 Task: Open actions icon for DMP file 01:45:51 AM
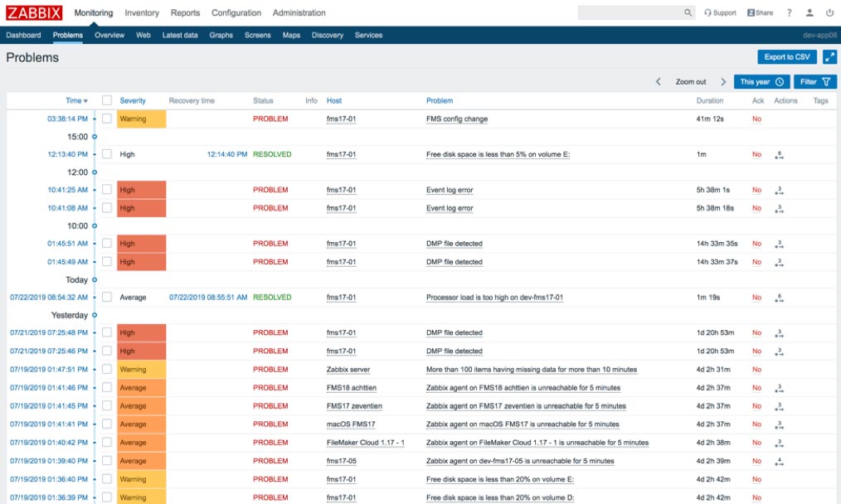pos(780,244)
